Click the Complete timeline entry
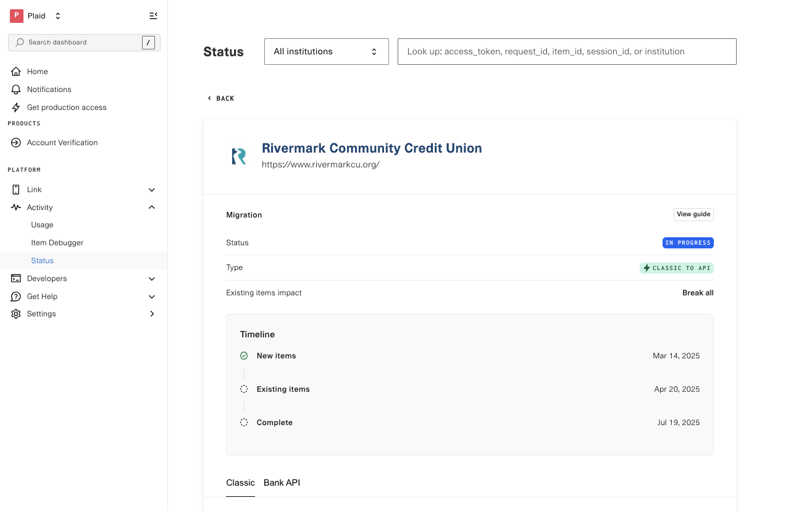This screenshot has width=812, height=511. coord(275,423)
